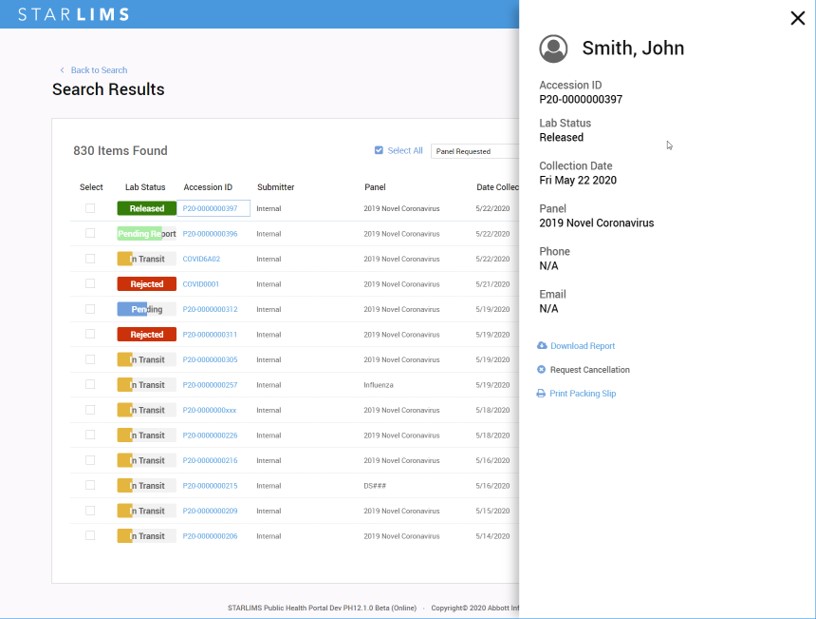Open accession link P20-0000000312
Viewport: 816px width, 619px height.
(x=210, y=309)
